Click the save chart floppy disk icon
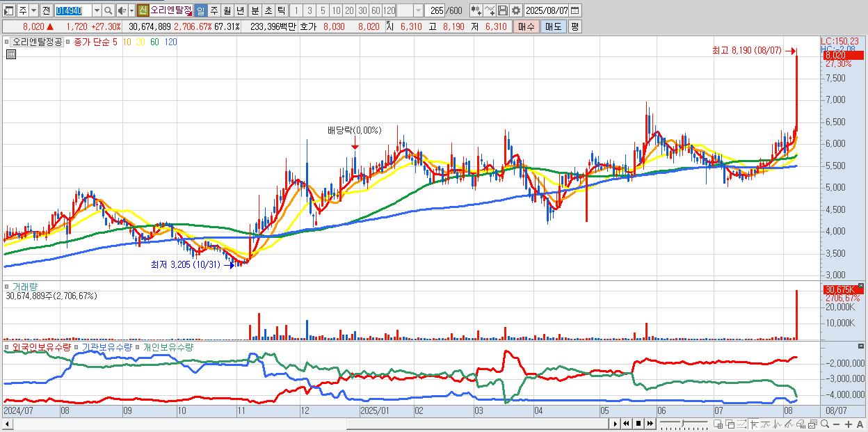 pos(503,11)
